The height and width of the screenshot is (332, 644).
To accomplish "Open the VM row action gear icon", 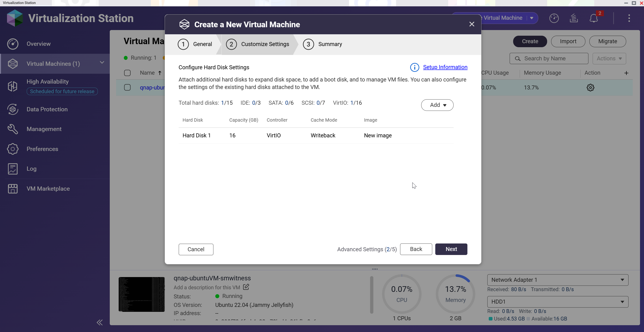I will [590, 87].
